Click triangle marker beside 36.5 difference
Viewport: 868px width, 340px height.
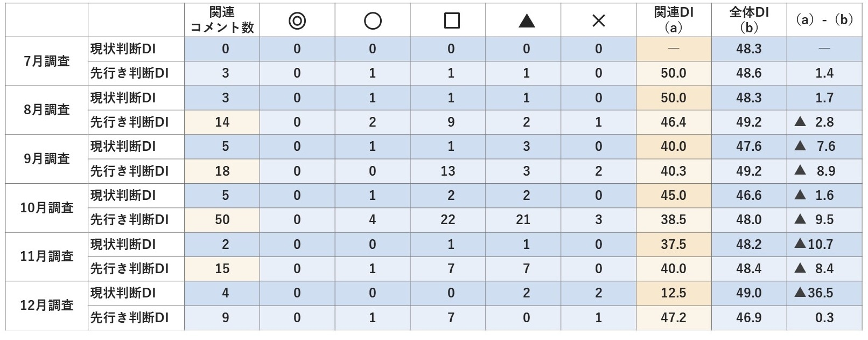[x=800, y=293]
